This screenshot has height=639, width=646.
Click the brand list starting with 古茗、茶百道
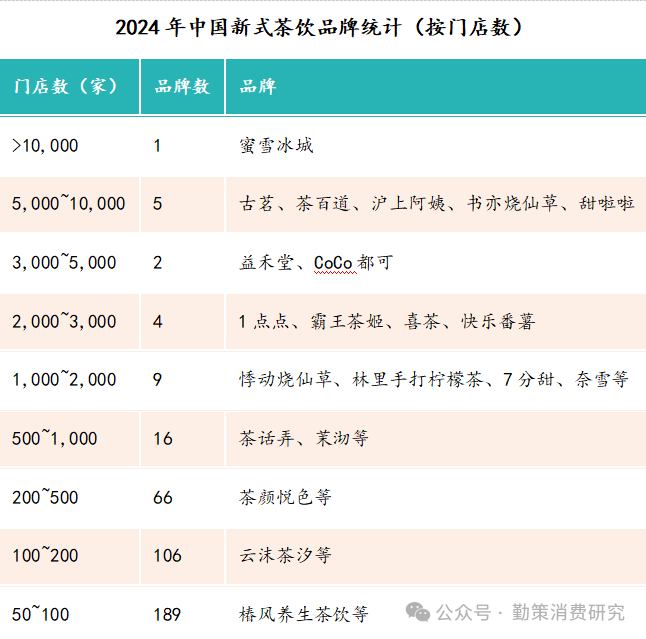[437, 204]
